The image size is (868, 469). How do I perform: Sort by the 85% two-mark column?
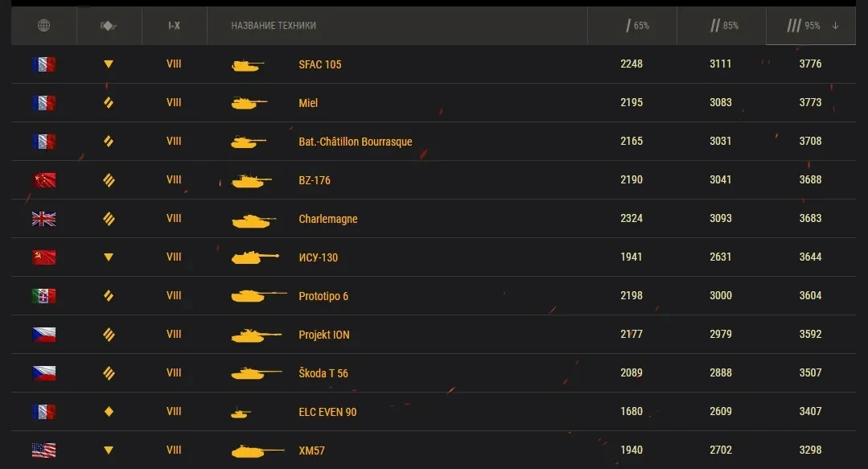(724, 26)
